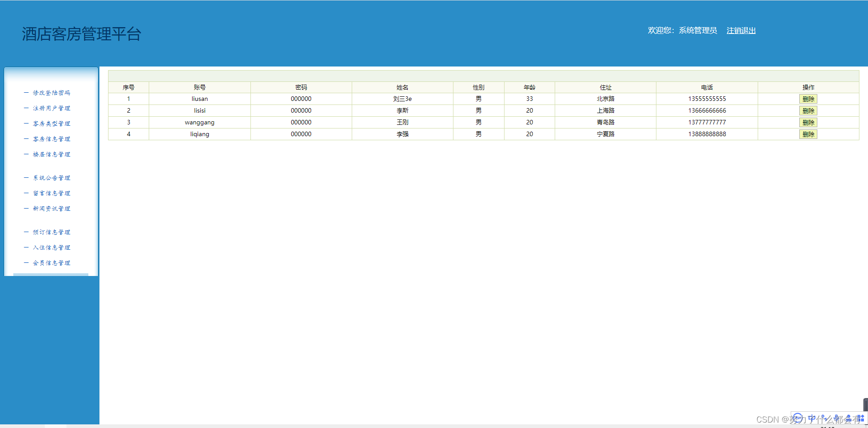The height and width of the screenshot is (428, 868).
Task: Go to 客房类型管理
Action: click(52, 124)
